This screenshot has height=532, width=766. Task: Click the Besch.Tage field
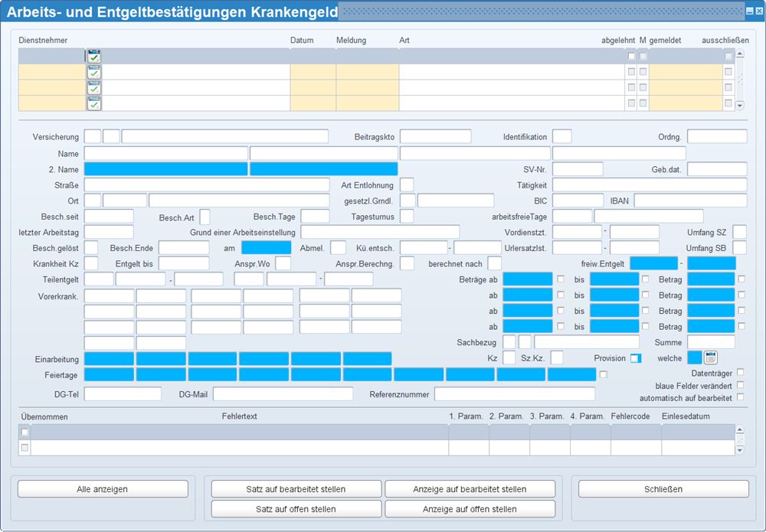tap(315, 216)
